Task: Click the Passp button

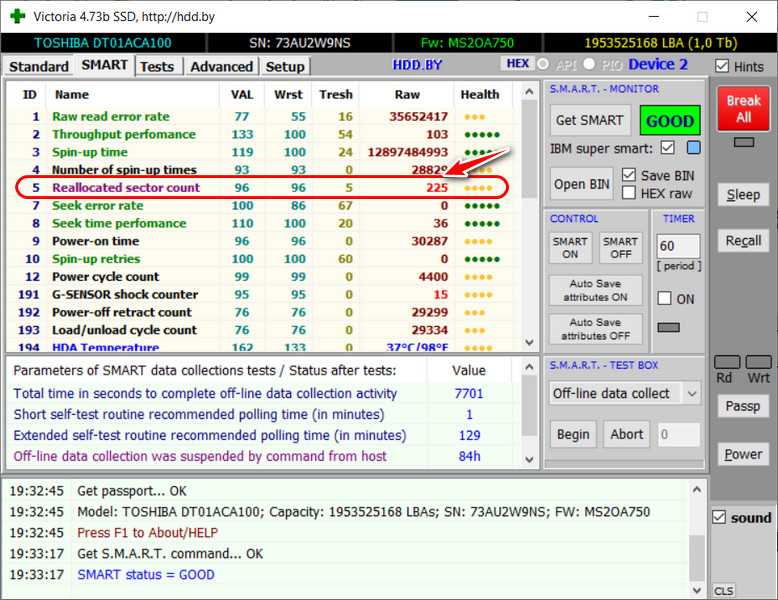Action: coord(743,406)
